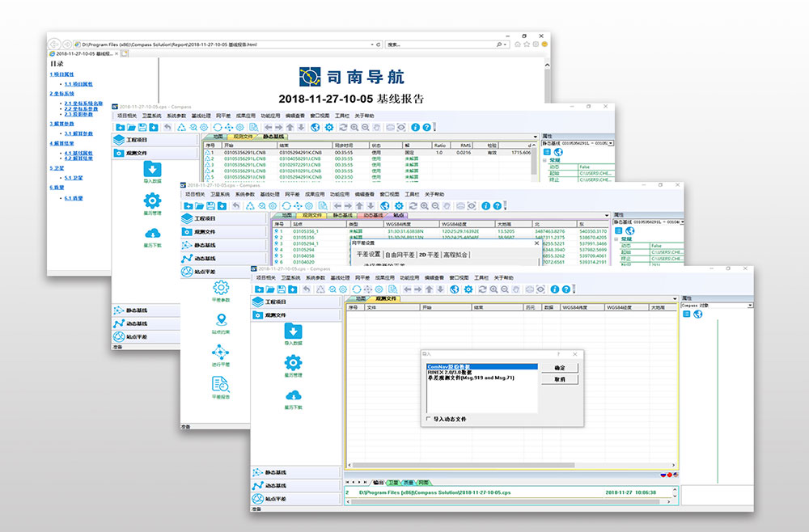Click the globe icon in the front window's properties panel
The width and height of the screenshot is (809, 532).
coord(697,314)
